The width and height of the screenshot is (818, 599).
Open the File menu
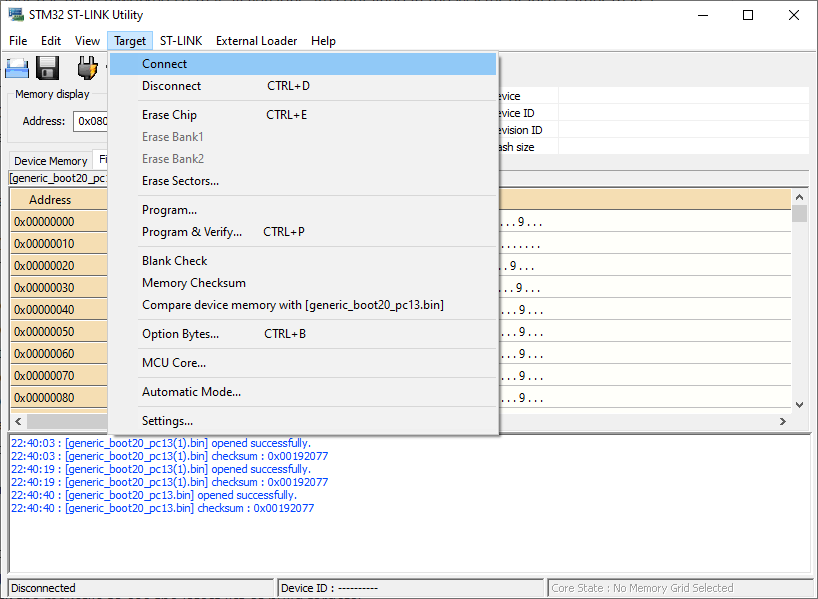(x=18, y=41)
